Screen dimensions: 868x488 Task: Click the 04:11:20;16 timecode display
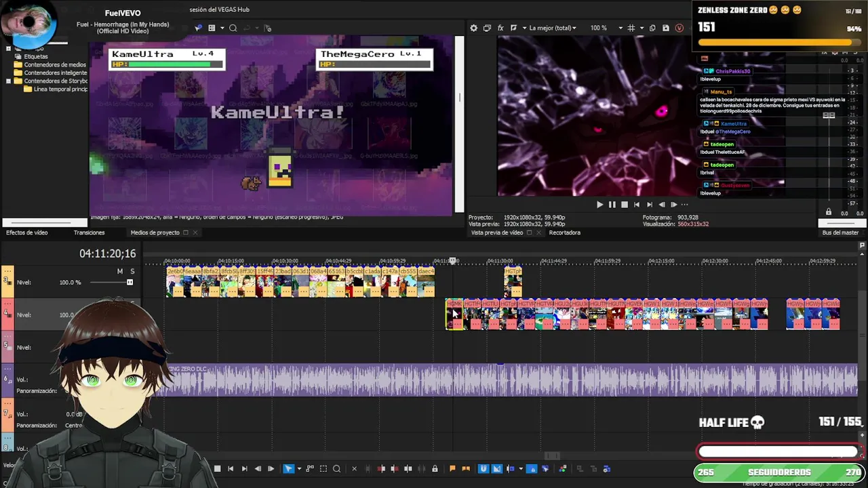coord(108,253)
